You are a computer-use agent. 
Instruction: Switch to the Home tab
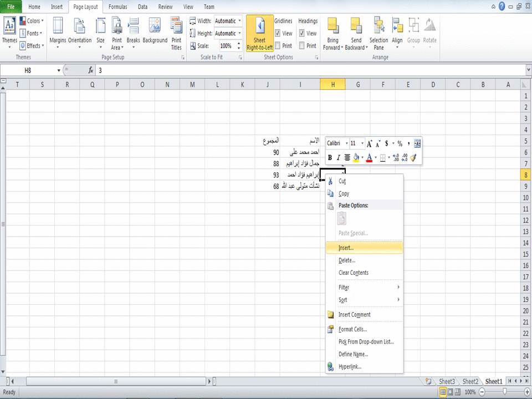pyautogui.click(x=34, y=7)
